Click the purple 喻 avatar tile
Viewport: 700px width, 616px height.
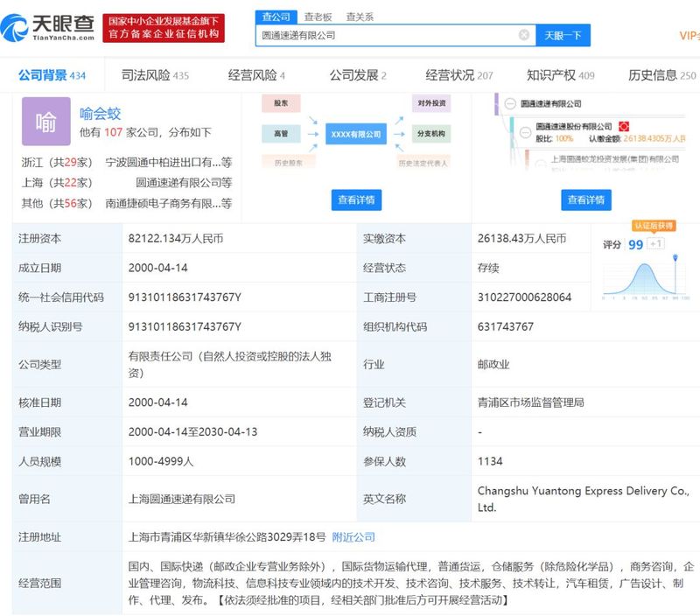(46, 121)
